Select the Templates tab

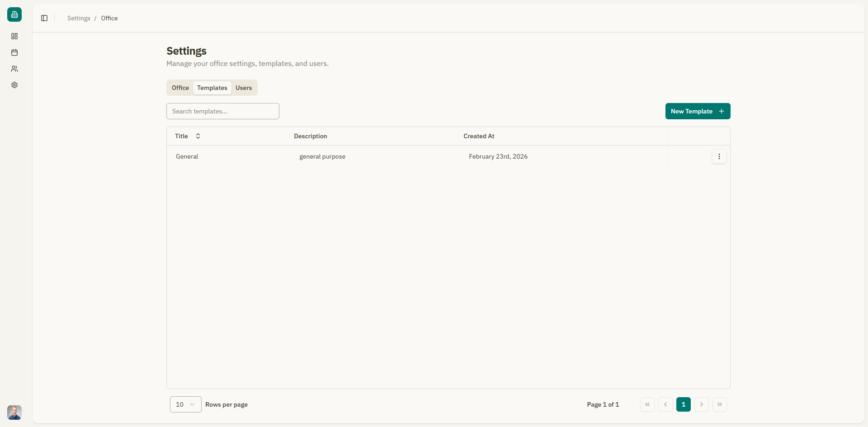click(x=212, y=88)
